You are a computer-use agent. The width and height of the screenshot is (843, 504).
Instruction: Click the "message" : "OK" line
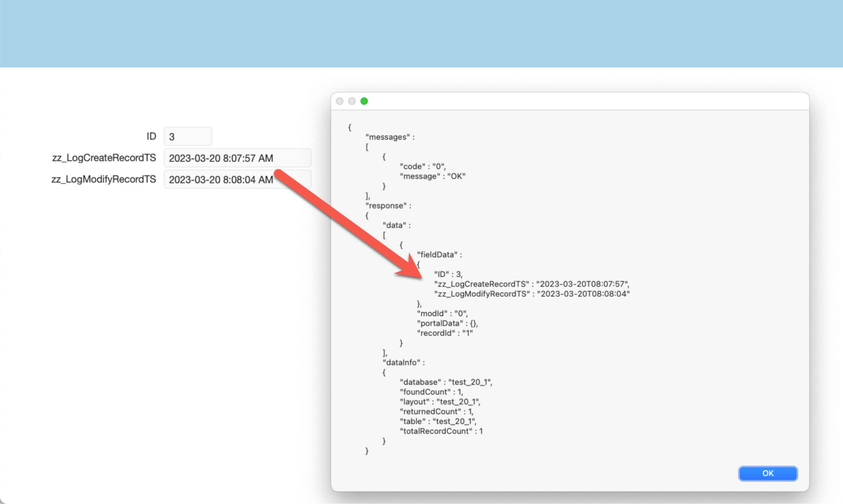(432, 176)
